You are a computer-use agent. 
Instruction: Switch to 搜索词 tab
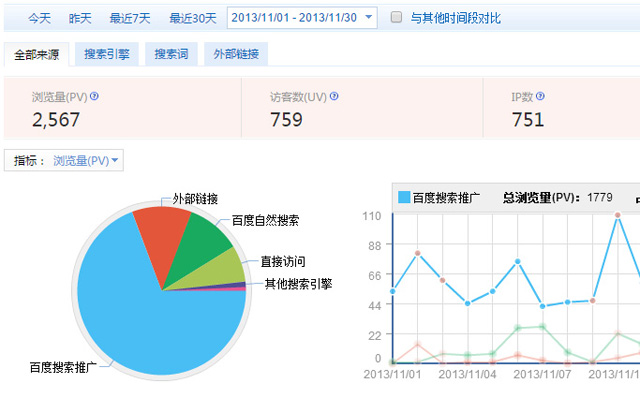tap(171, 54)
